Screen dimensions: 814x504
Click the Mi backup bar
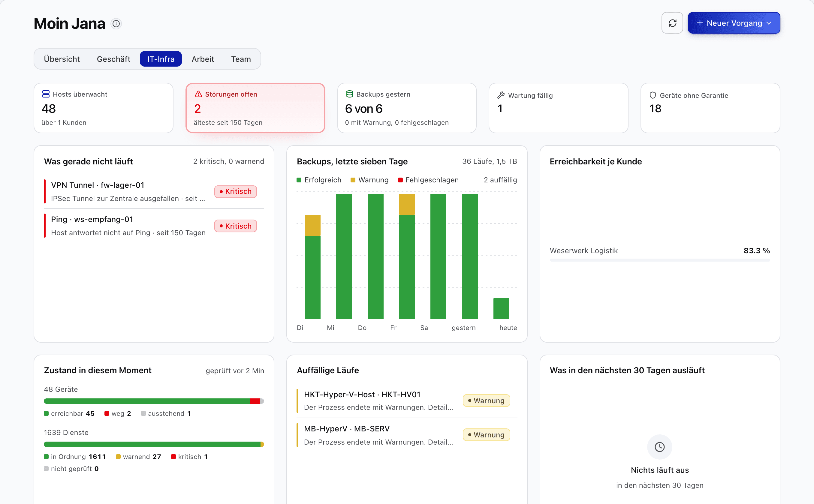click(x=344, y=256)
